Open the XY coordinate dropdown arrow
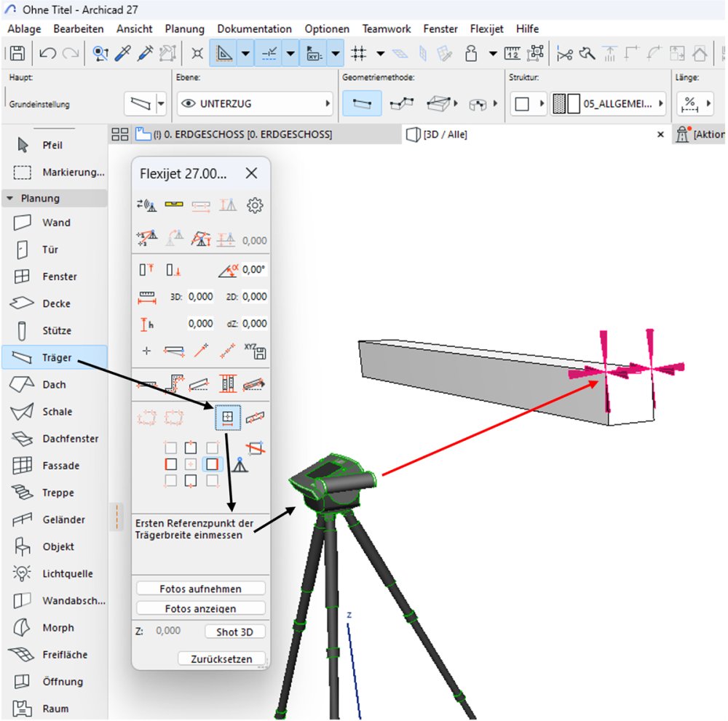728x721 pixels. 335,53
